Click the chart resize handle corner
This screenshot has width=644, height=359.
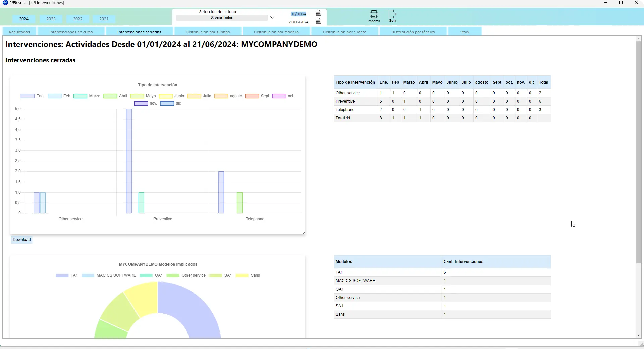point(303,232)
